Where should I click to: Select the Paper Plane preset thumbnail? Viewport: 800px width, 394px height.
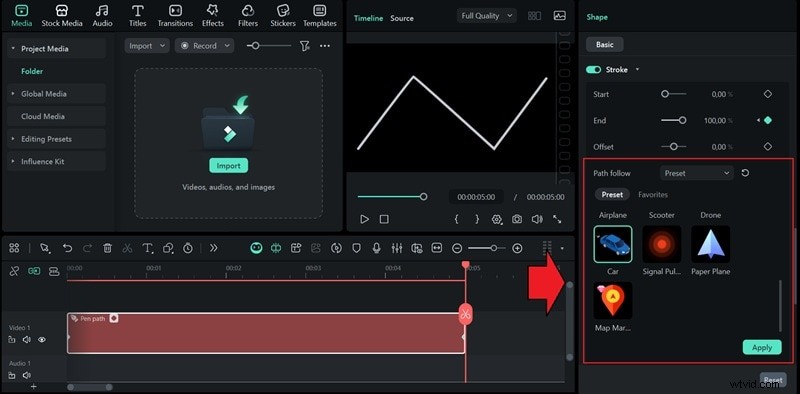711,244
